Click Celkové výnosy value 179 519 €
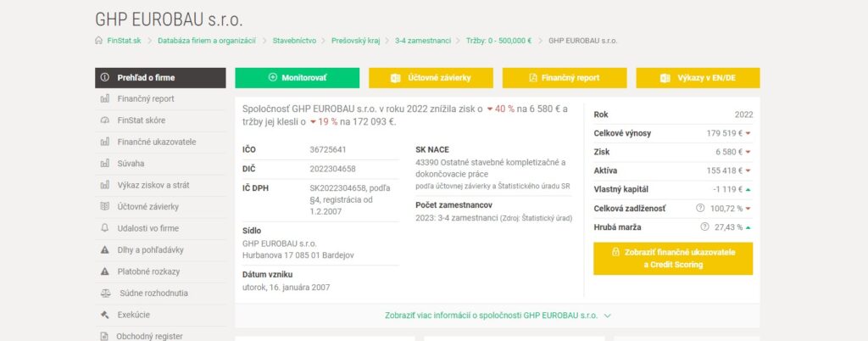Image resolution: width=868 pixels, height=341 pixels. 725,133
